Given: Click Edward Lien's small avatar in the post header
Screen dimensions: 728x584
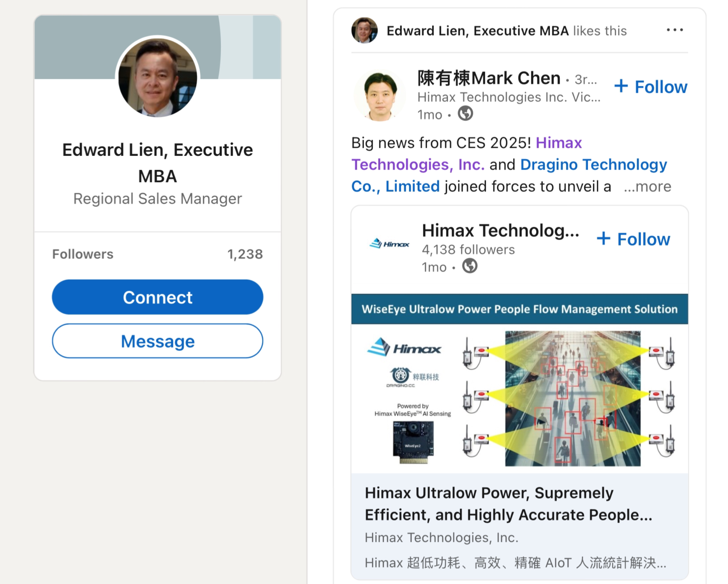Looking at the screenshot, I should 364,30.
